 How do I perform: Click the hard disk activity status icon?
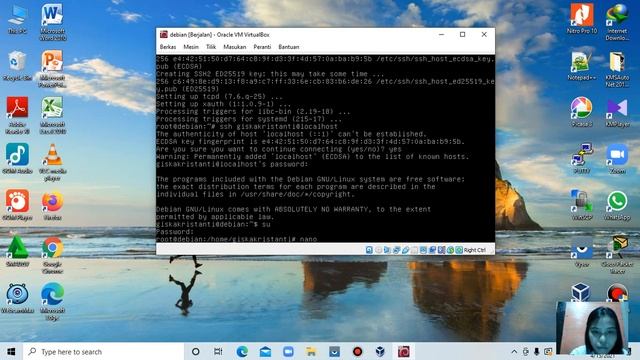click(x=369, y=250)
